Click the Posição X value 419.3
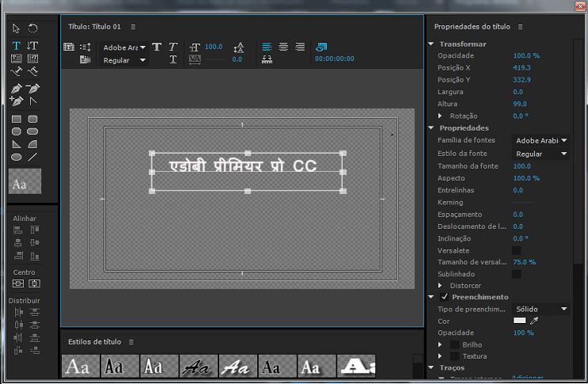The width and height of the screenshot is (588, 384). 522,68
